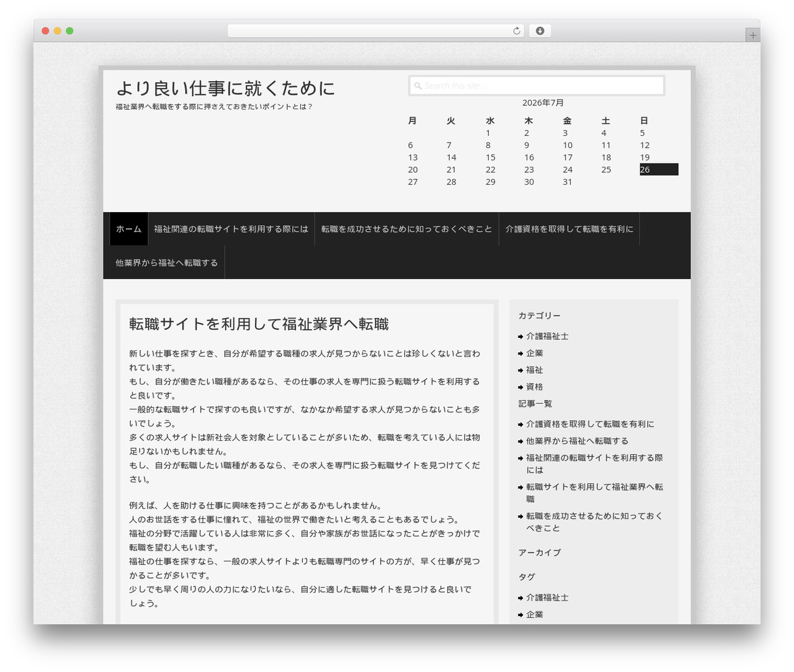Open 他業界から福祉へ転職する in the navigation bar
The width and height of the screenshot is (794, 672).
[x=167, y=263]
